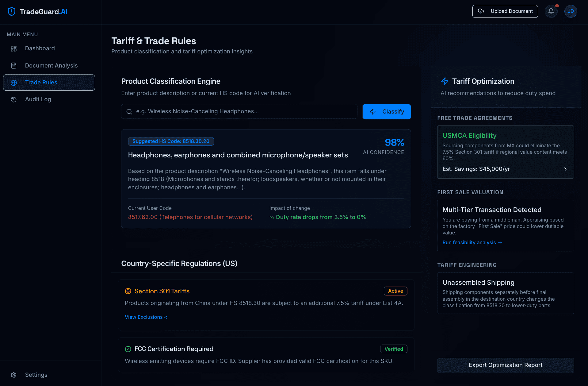Click the Settings gear icon
588x386 pixels.
(x=14, y=375)
